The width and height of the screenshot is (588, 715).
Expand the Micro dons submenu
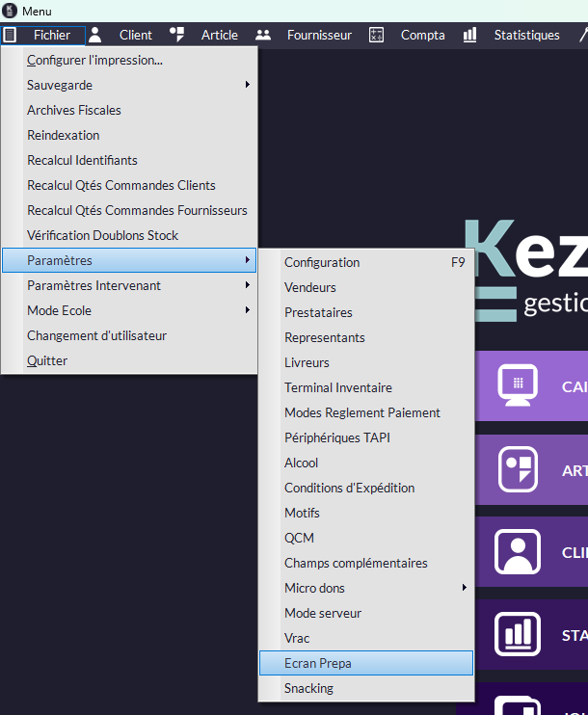[x=366, y=588]
